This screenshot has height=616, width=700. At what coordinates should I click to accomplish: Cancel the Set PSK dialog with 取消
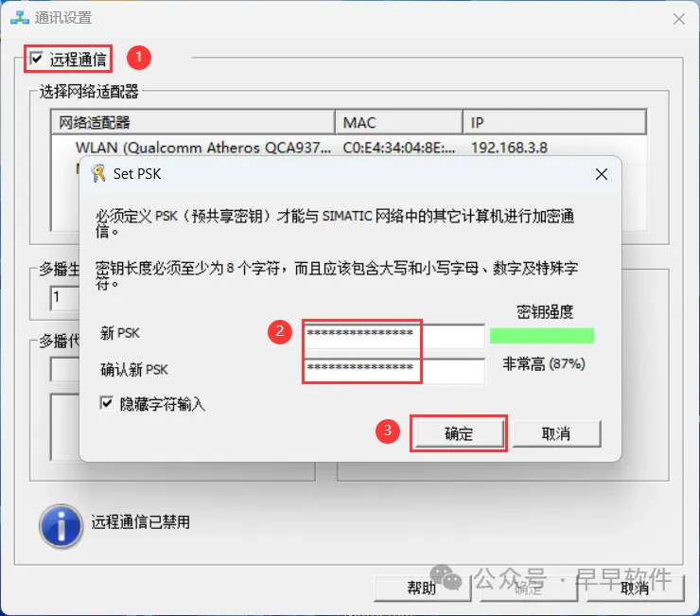556,433
